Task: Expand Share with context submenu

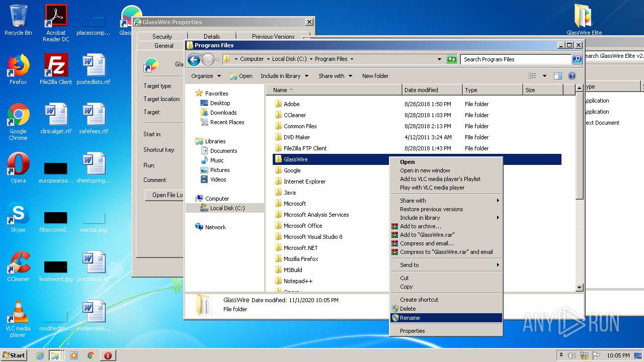Action: point(446,201)
